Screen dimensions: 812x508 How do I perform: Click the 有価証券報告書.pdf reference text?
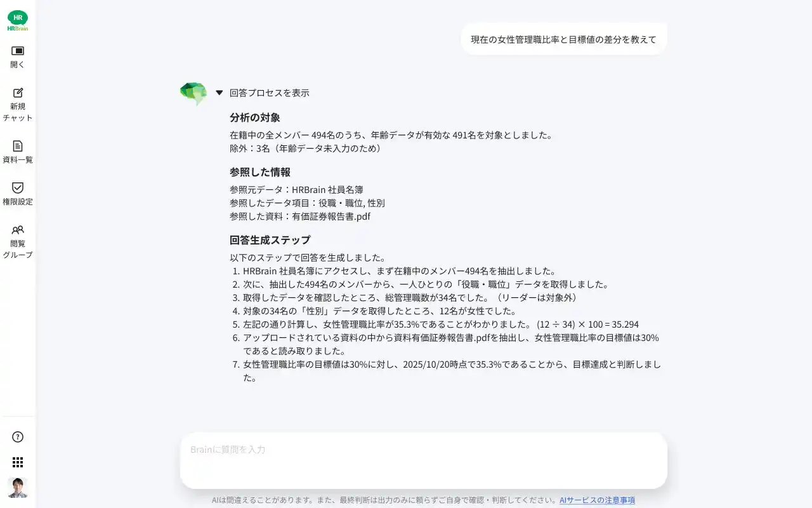[x=331, y=217]
